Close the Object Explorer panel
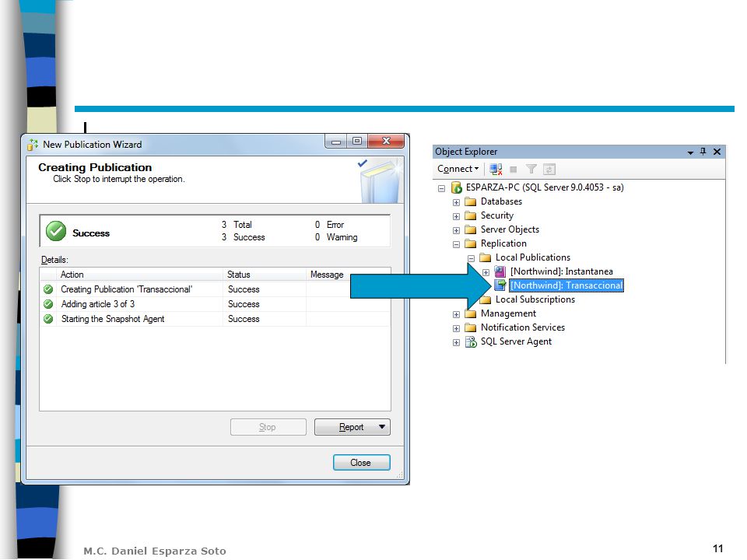 tap(717, 152)
